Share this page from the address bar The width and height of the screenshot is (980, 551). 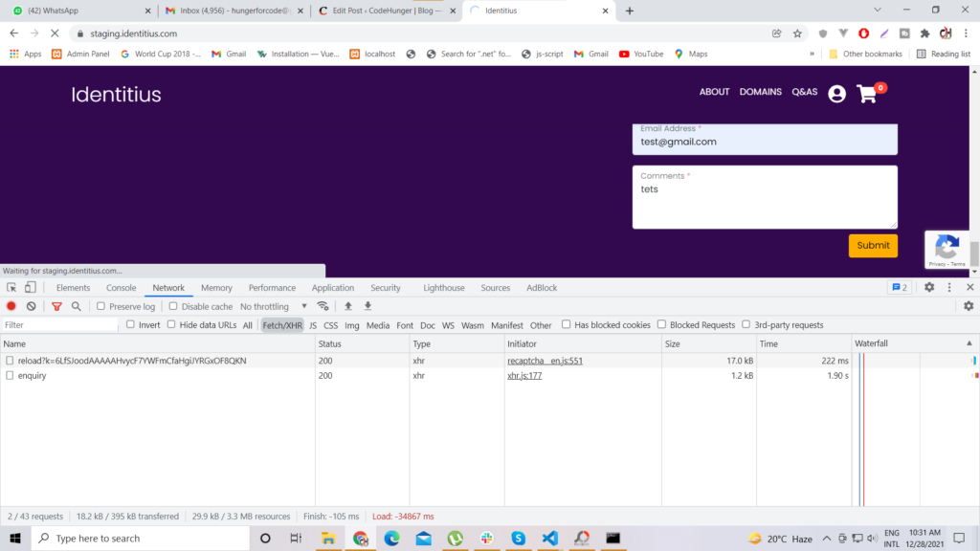click(x=777, y=33)
